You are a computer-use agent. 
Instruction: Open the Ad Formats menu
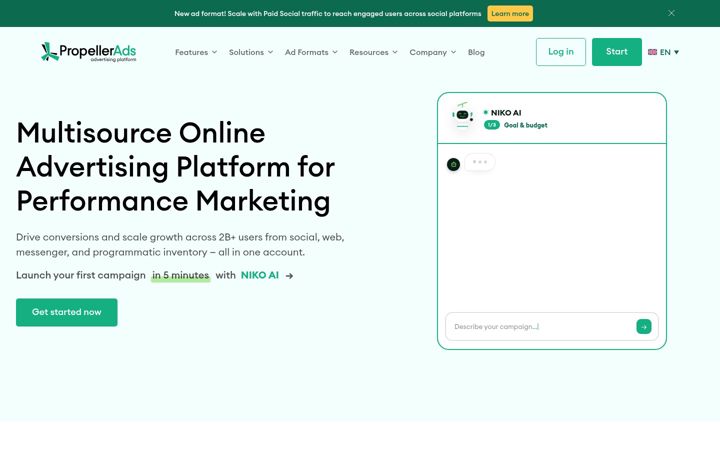pyautogui.click(x=311, y=52)
